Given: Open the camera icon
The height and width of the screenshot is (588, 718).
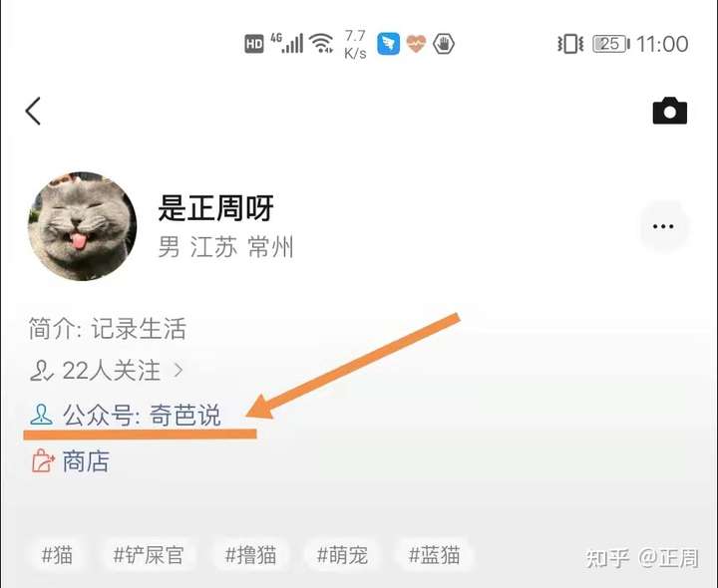Looking at the screenshot, I should (669, 111).
